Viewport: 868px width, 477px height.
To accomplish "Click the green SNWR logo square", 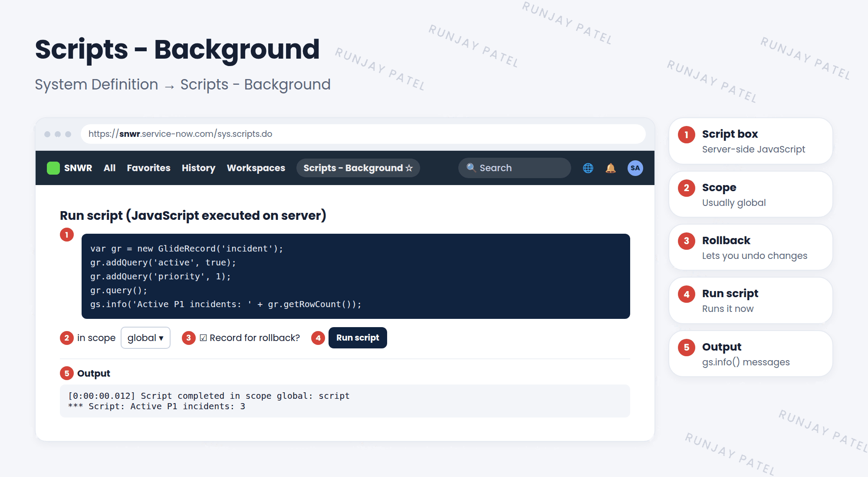I will (53, 168).
